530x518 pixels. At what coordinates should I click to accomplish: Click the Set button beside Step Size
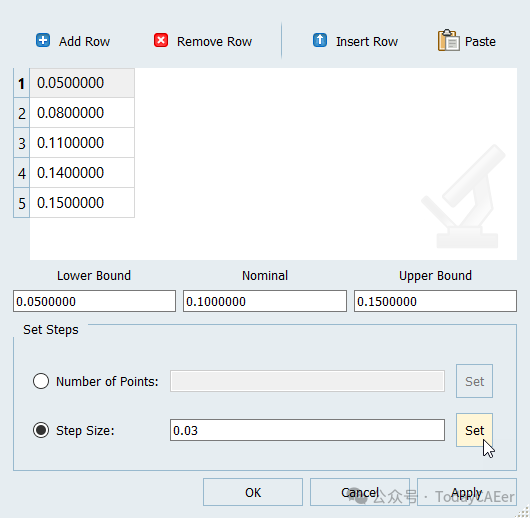pos(474,430)
